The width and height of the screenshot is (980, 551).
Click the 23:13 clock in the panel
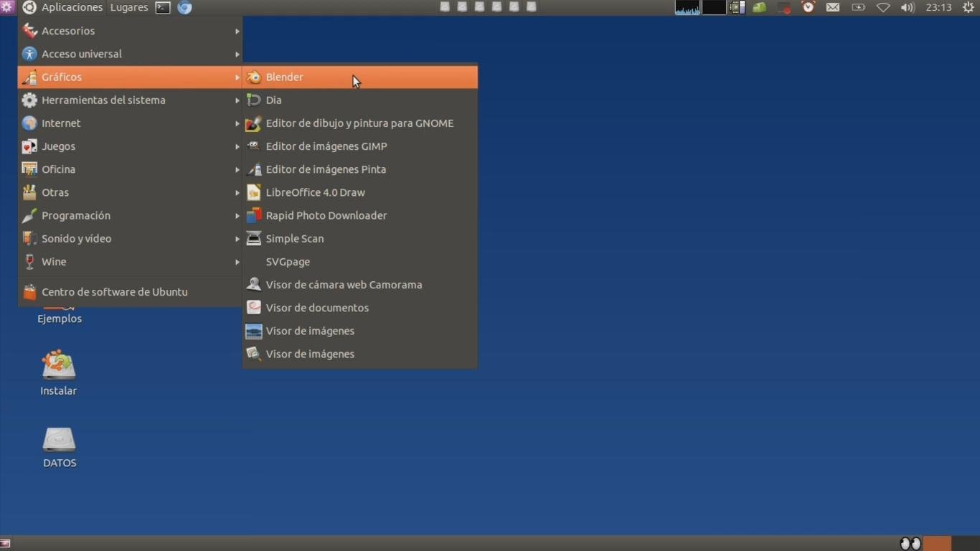938,7
